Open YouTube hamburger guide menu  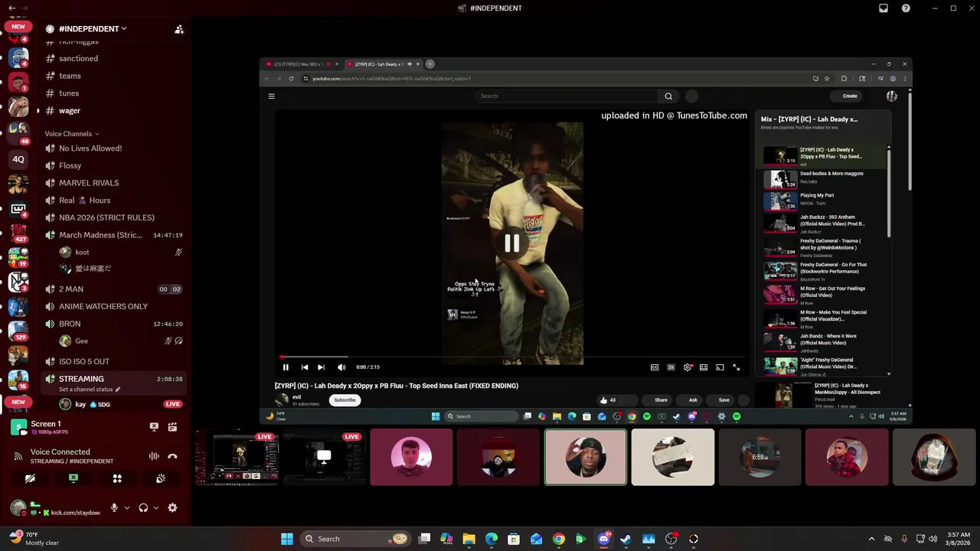(x=271, y=96)
